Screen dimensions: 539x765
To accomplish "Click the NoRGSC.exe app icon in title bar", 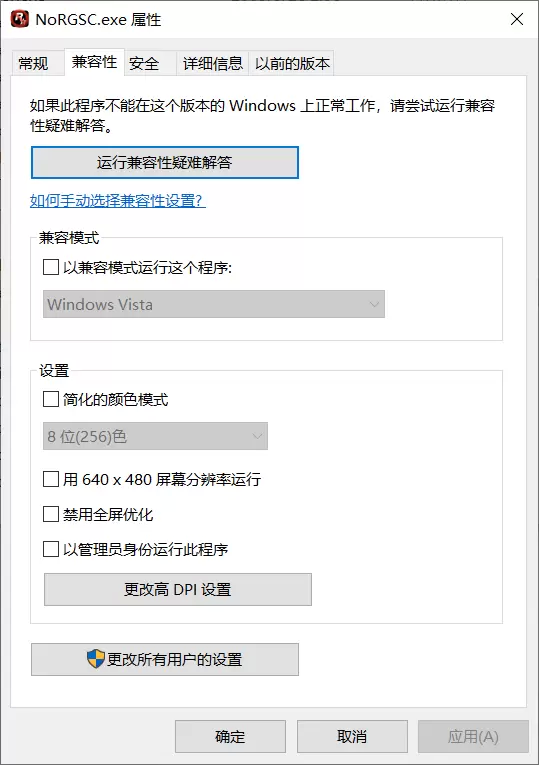I will coord(20,19).
